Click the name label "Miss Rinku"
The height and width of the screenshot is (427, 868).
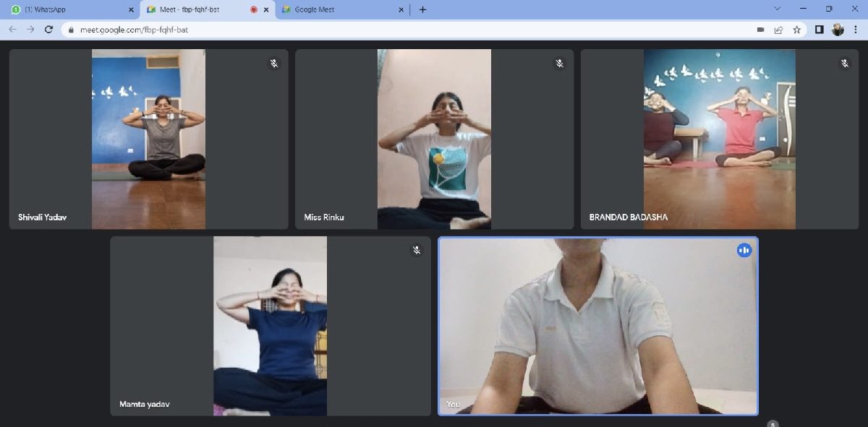[324, 217]
